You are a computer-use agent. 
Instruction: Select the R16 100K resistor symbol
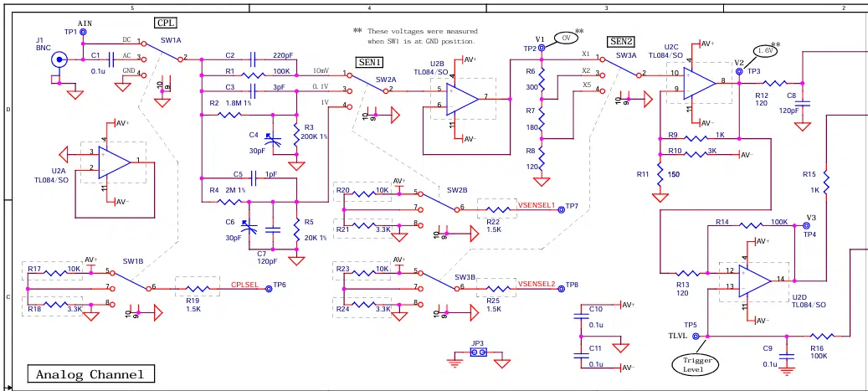tap(822, 337)
